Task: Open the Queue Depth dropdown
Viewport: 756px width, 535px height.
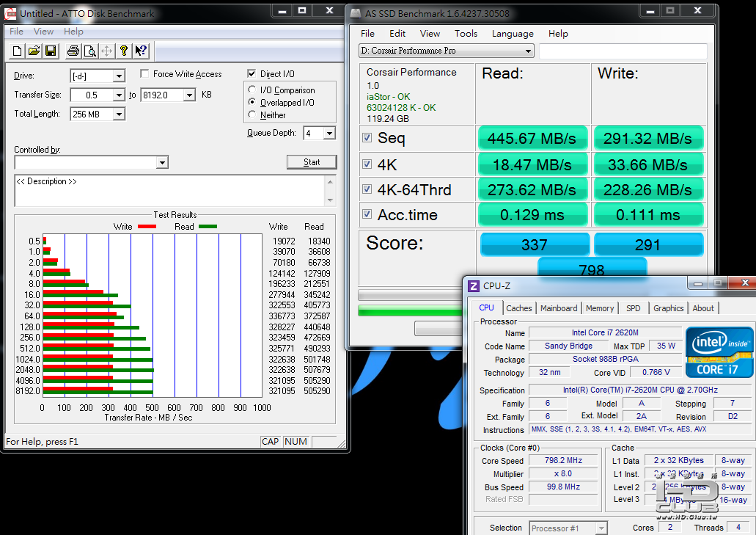Action: (x=329, y=134)
